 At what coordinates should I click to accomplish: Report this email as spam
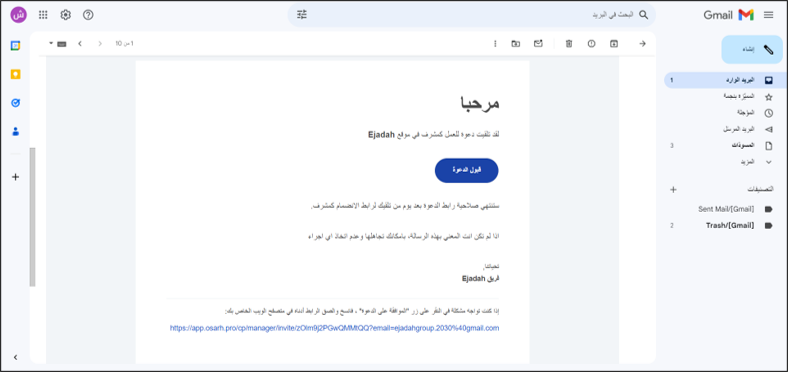[591, 44]
